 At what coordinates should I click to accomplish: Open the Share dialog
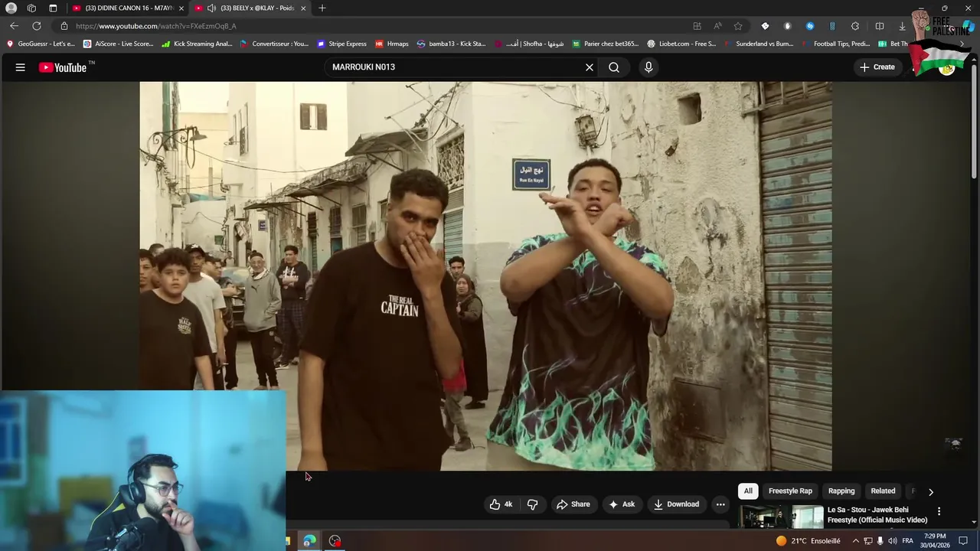[573, 504]
